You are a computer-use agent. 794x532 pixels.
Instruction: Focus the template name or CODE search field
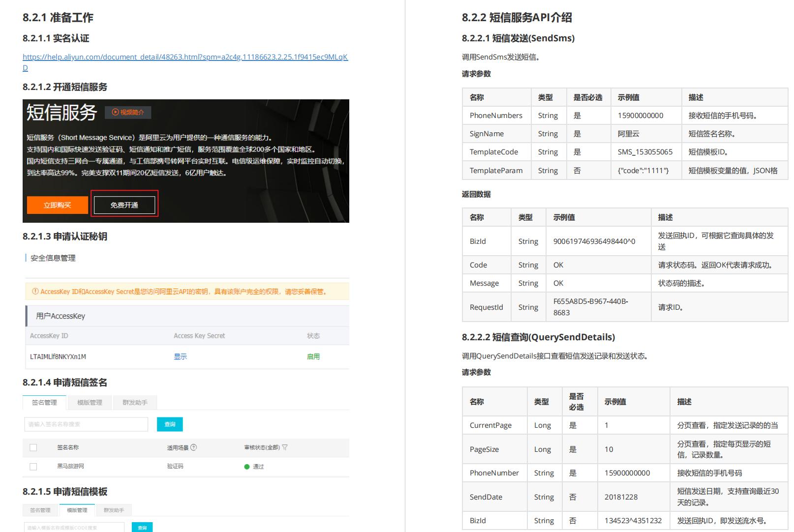[74, 528]
